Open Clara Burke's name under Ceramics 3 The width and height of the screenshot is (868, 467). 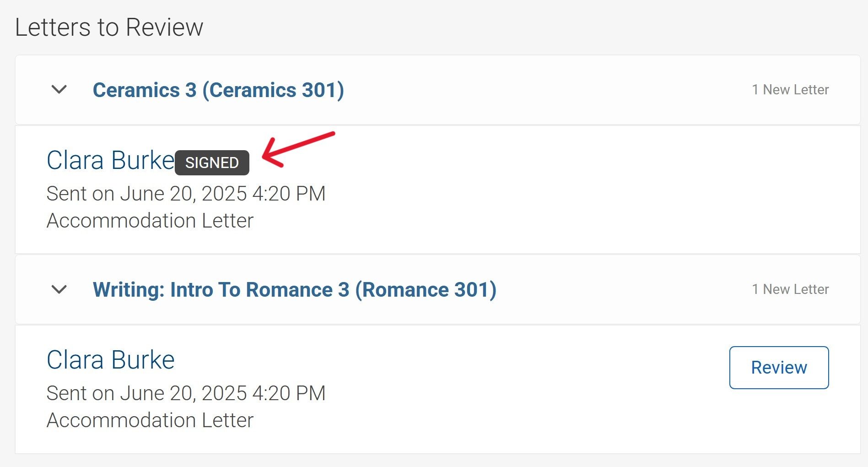110,160
